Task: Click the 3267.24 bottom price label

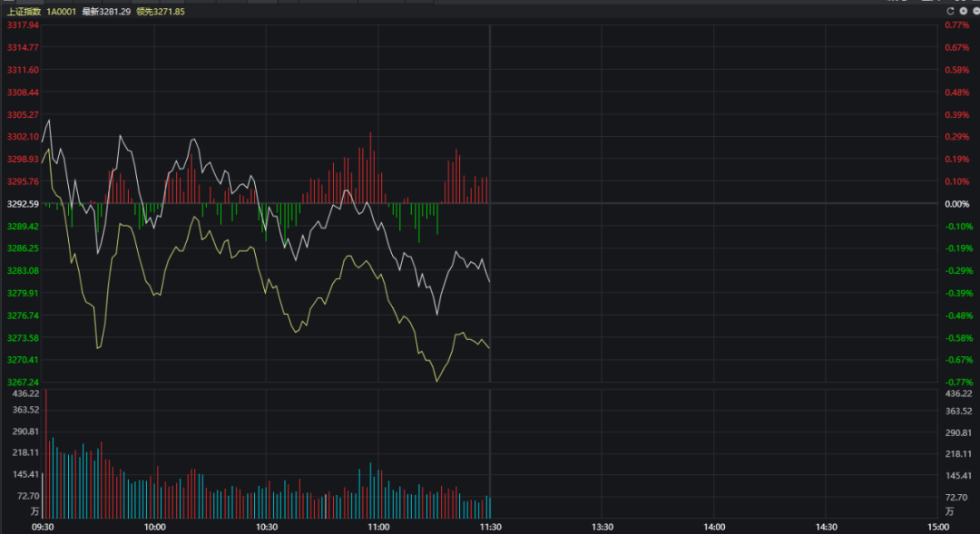Action: point(23,383)
